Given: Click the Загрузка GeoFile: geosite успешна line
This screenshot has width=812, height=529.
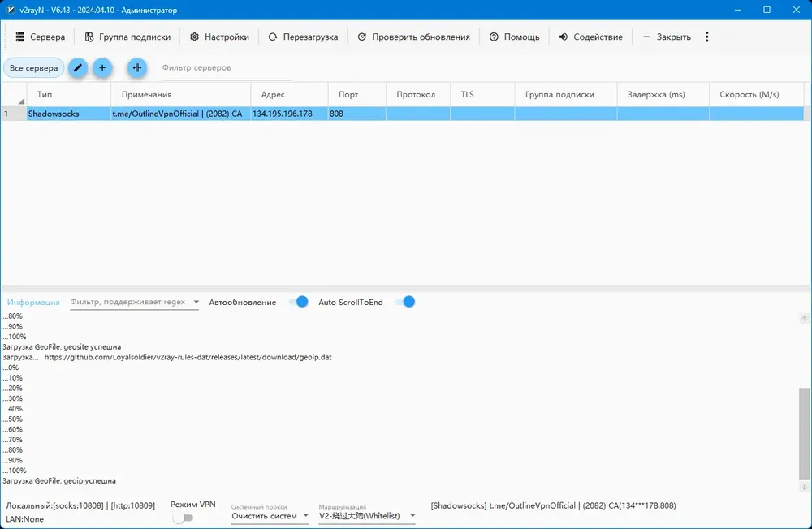Looking at the screenshot, I should coord(62,346).
